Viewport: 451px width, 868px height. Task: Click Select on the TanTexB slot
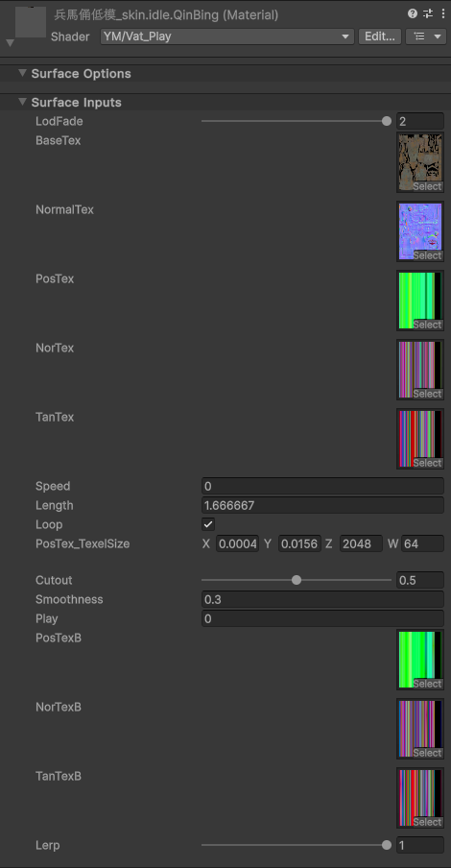point(427,823)
